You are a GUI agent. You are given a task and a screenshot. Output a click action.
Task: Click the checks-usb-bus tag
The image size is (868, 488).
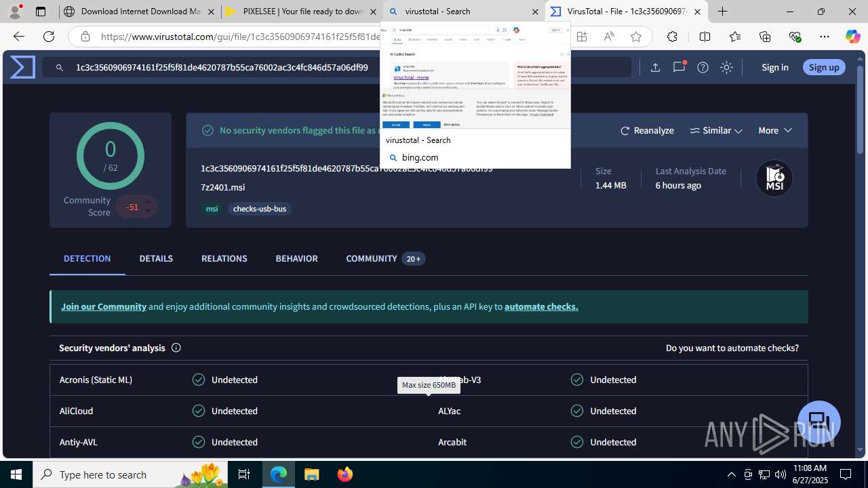(260, 209)
